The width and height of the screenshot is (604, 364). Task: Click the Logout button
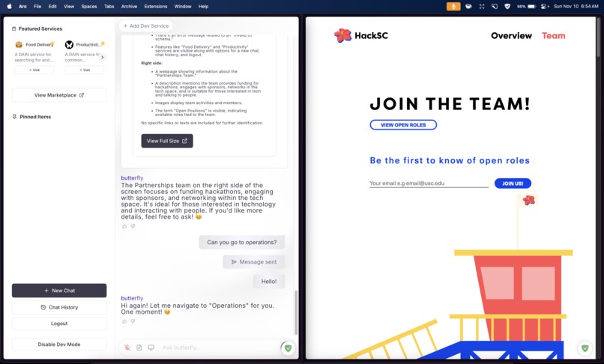pos(59,324)
